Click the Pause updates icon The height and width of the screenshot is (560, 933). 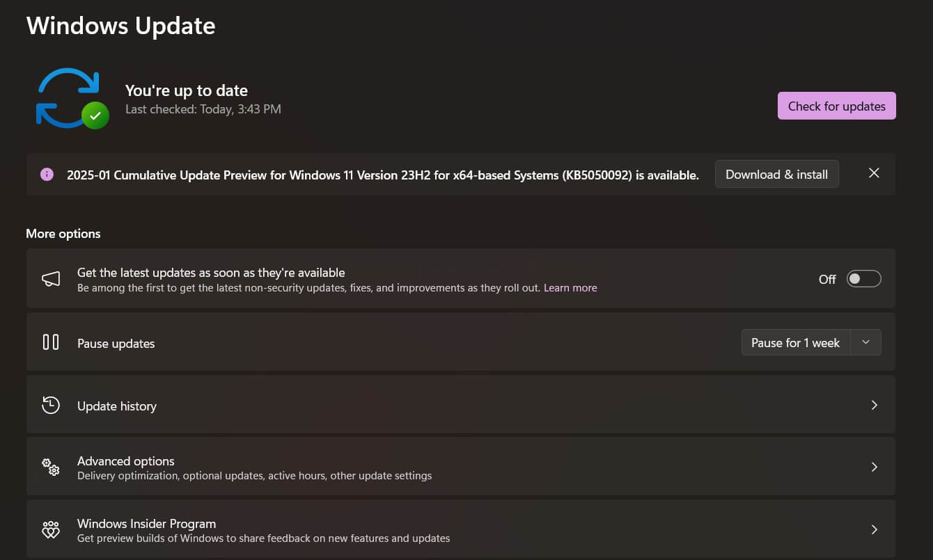[50, 342]
